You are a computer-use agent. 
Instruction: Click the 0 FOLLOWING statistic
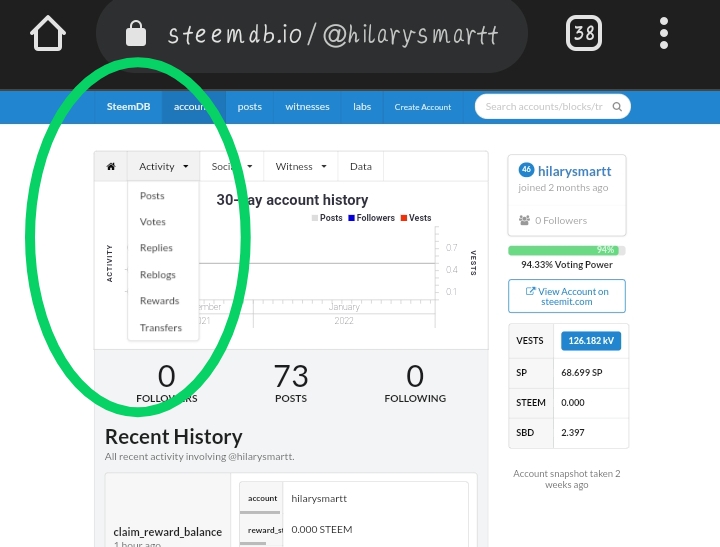415,383
